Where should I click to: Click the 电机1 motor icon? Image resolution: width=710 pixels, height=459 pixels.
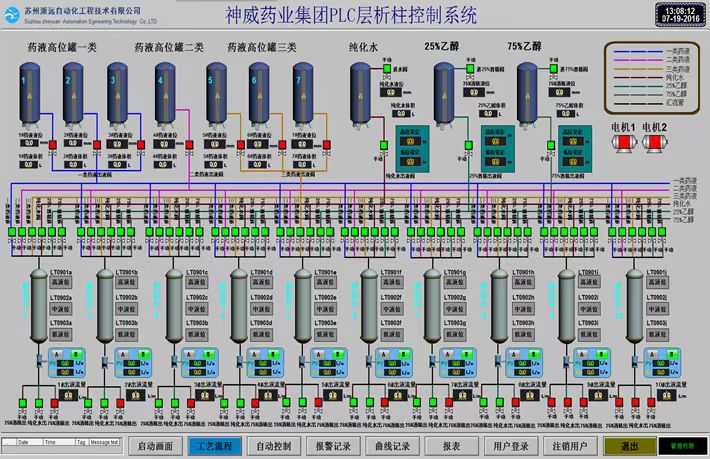[x=623, y=145]
